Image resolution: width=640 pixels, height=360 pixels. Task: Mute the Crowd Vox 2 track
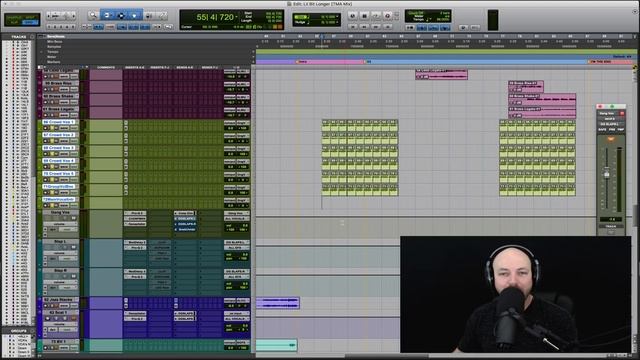(57, 141)
